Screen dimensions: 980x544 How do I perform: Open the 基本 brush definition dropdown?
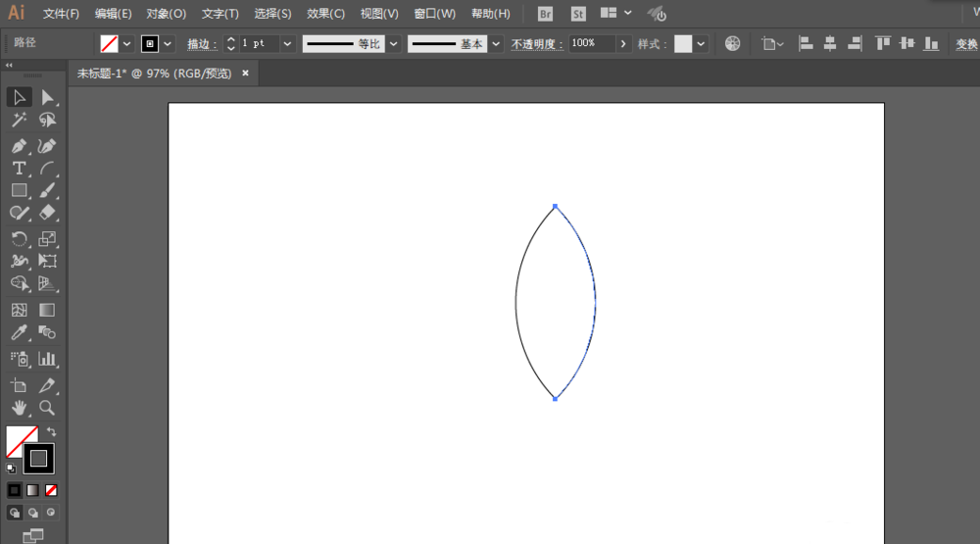[496, 44]
